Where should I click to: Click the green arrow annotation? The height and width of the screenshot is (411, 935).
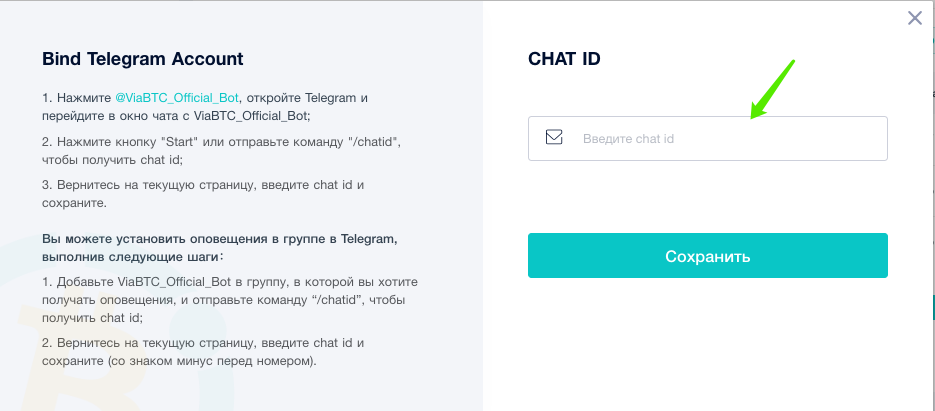(x=773, y=88)
